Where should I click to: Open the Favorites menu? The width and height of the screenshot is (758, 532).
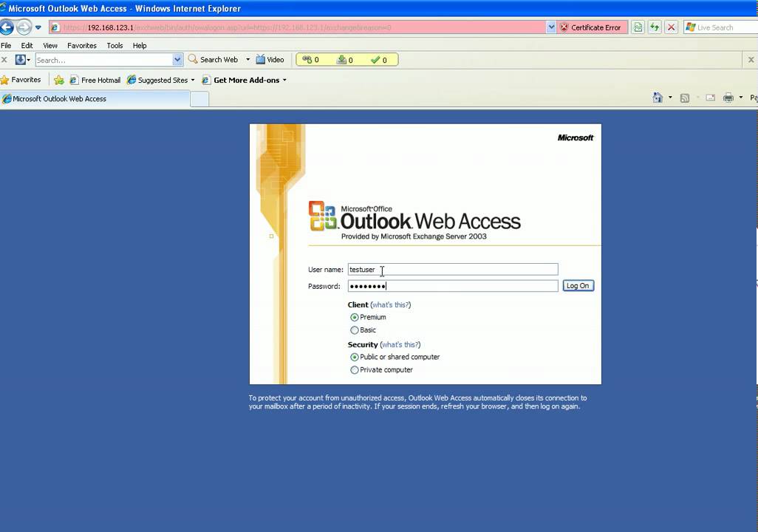[x=82, y=46]
